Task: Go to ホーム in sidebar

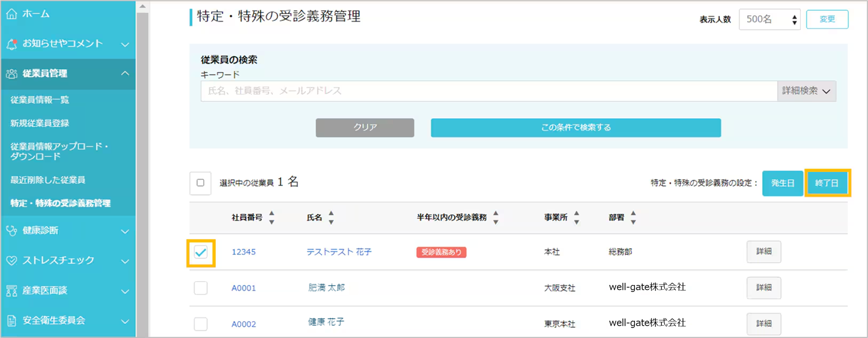Action: click(x=36, y=14)
